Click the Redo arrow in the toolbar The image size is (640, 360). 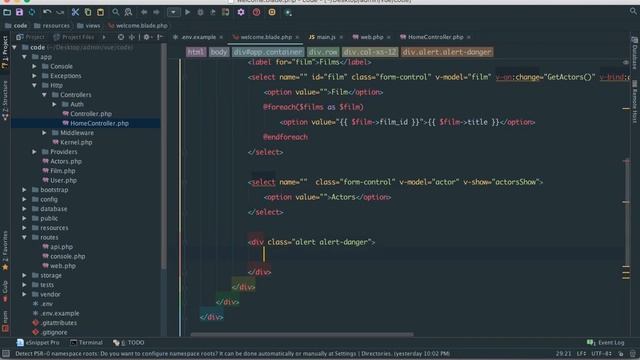(60, 12)
